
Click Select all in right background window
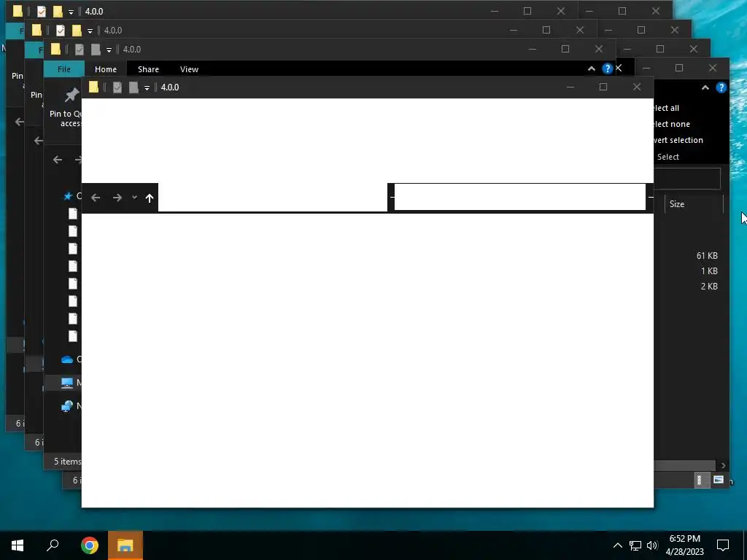[x=667, y=108]
